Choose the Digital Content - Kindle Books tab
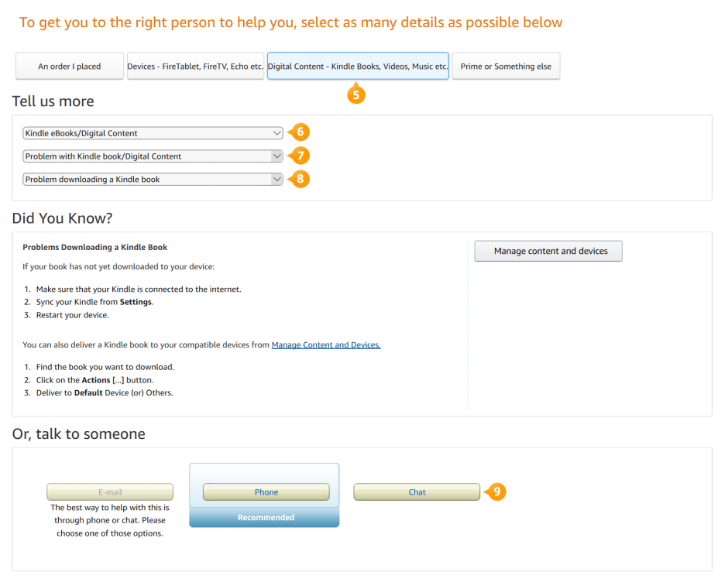This screenshot has width=728, height=579. pos(358,67)
